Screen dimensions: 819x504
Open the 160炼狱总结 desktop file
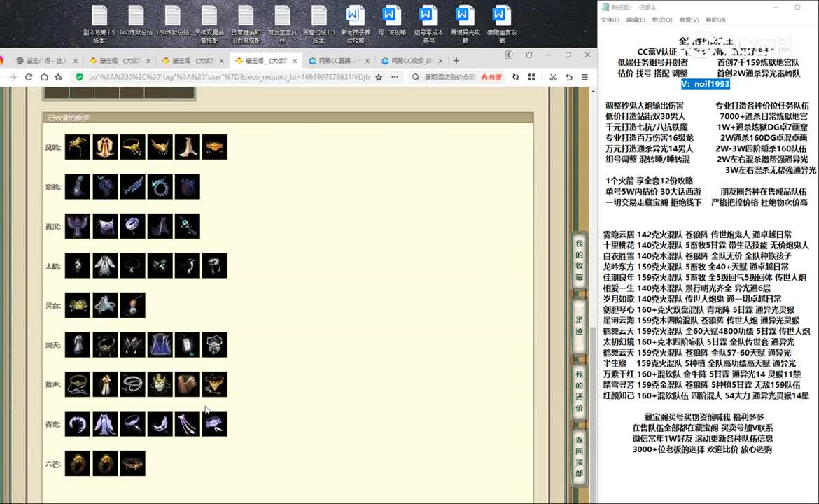tap(172, 21)
